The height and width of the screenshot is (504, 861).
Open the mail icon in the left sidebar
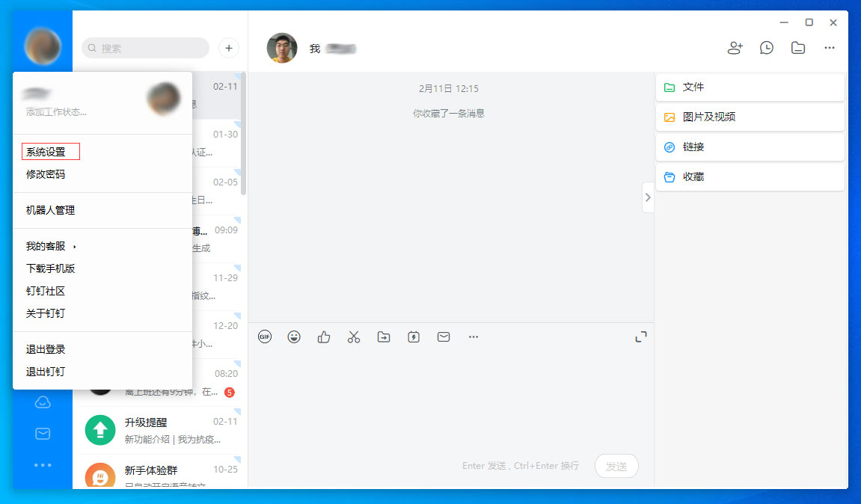(43, 433)
